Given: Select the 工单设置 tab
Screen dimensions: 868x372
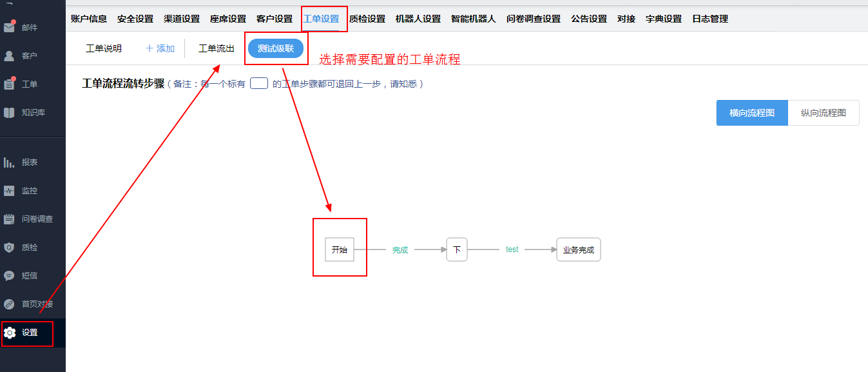Looking at the screenshot, I should tap(321, 19).
